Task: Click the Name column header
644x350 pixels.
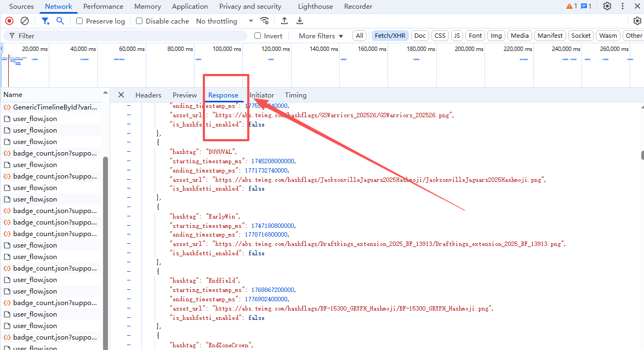Action: 52,94
